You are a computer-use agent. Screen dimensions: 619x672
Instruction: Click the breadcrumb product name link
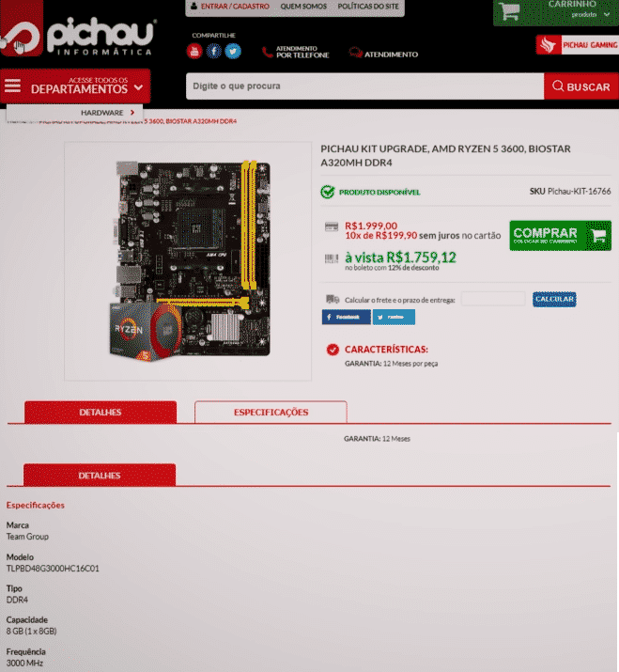coord(137,121)
